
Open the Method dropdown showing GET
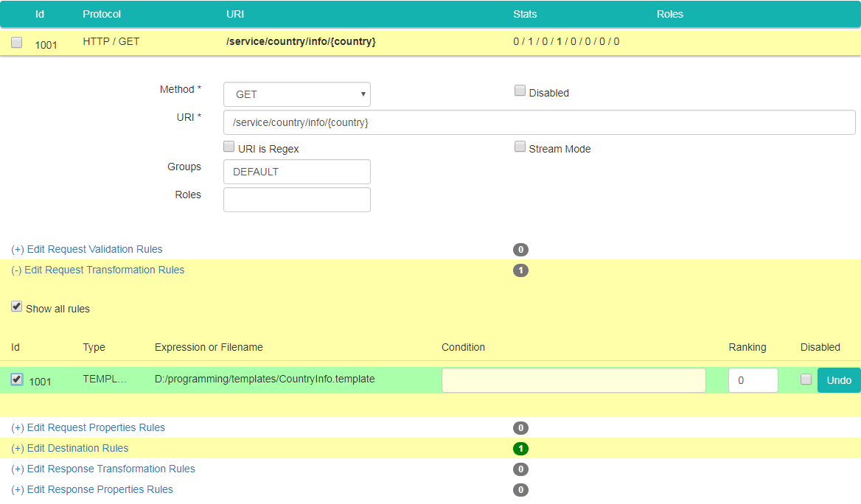tap(296, 94)
